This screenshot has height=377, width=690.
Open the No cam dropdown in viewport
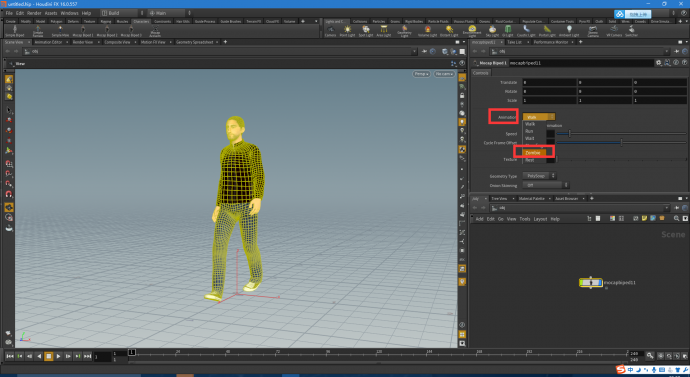click(x=444, y=74)
